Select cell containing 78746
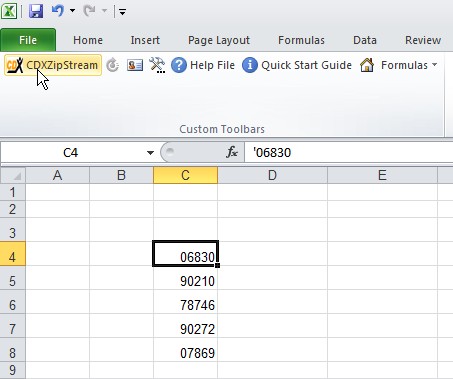The height and width of the screenshot is (379, 453). click(185, 305)
